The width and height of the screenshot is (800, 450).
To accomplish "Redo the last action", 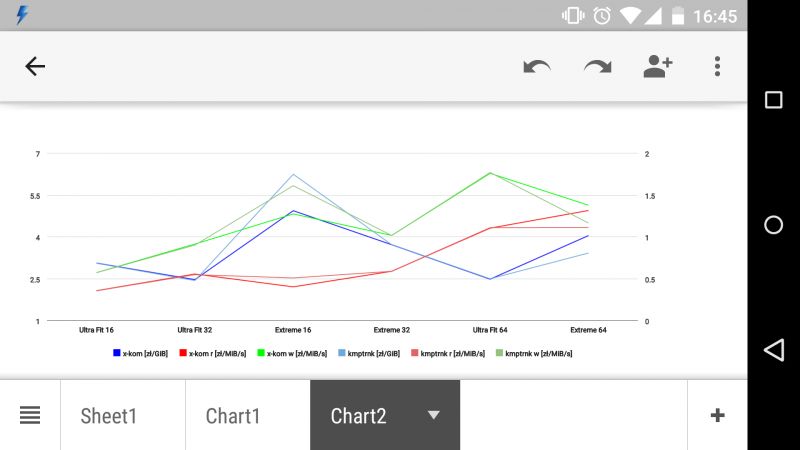I will [597, 67].
